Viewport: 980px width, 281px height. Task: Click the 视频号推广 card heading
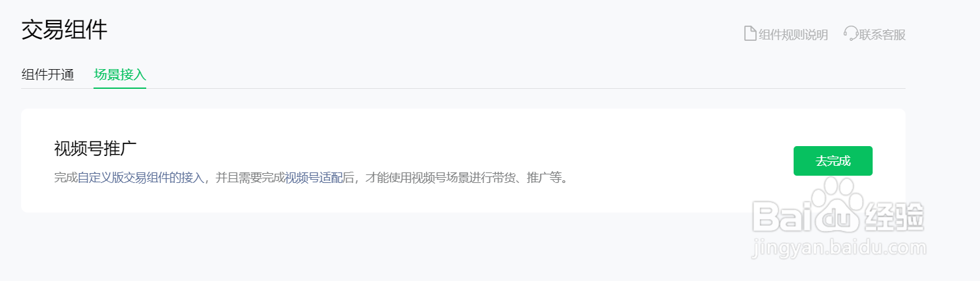click(x=95, y=149)
